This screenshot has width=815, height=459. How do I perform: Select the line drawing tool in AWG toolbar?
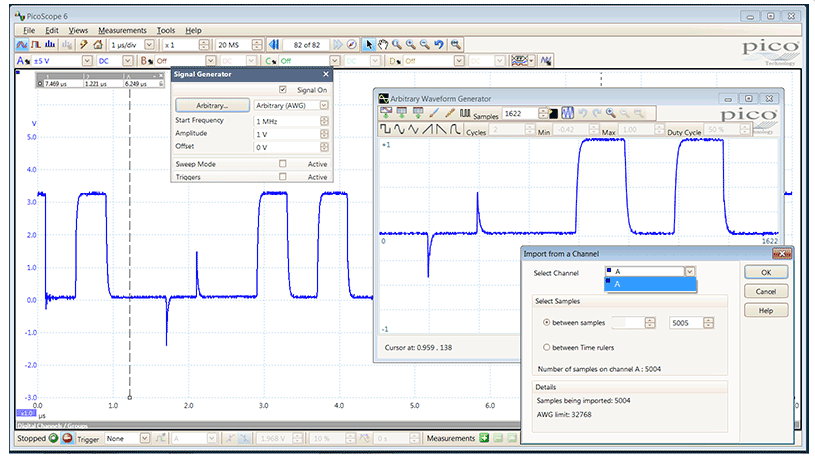click(x=450, y=112)
